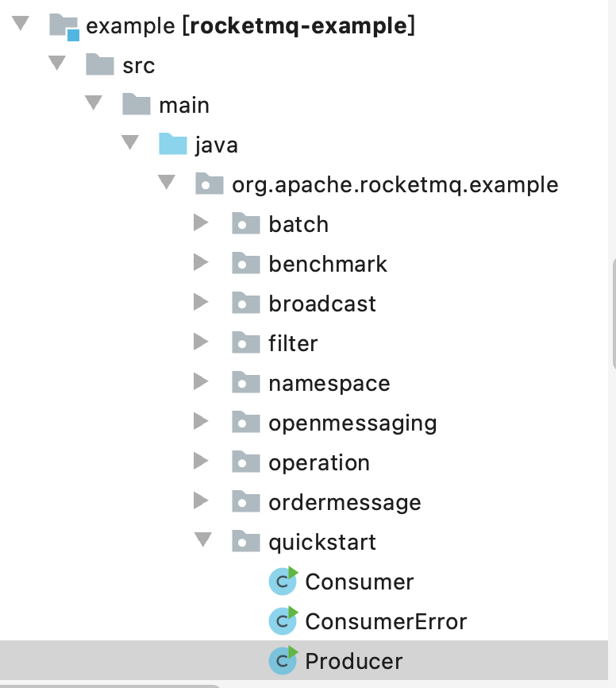Collapse the quickstart package
616x688 pixels.
[203, 540]
